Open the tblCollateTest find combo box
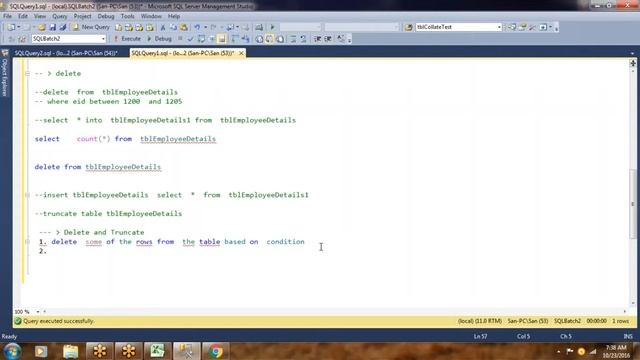The height and width of the screenshot is (360, 640). coord(499,27)
